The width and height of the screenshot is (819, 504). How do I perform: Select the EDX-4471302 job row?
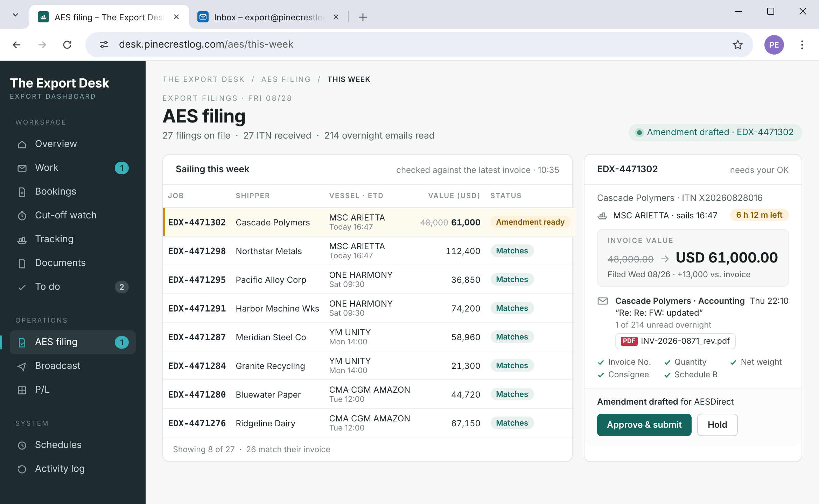[x=369, y=222]
